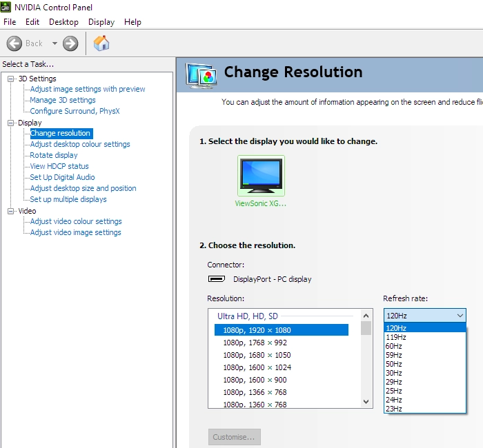Select the ViewSonic XG display thumbnail
The width and height of the screenshot is (483, 448).
261,176
